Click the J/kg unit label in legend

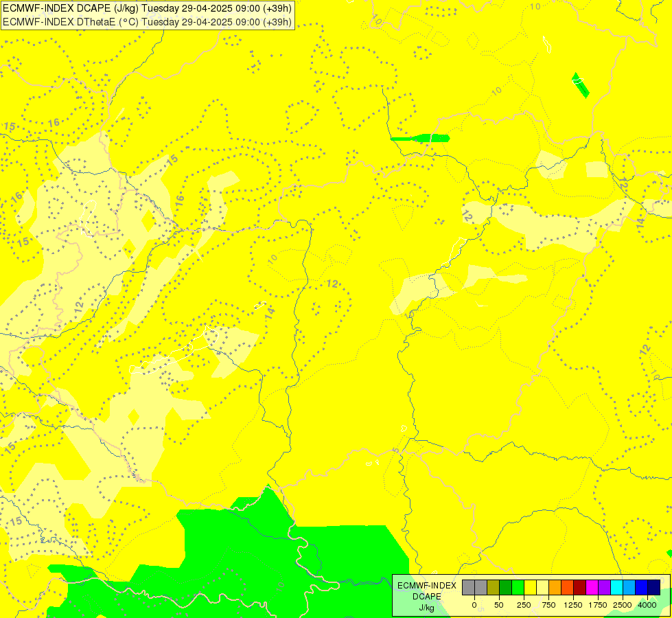click(427, 608)
